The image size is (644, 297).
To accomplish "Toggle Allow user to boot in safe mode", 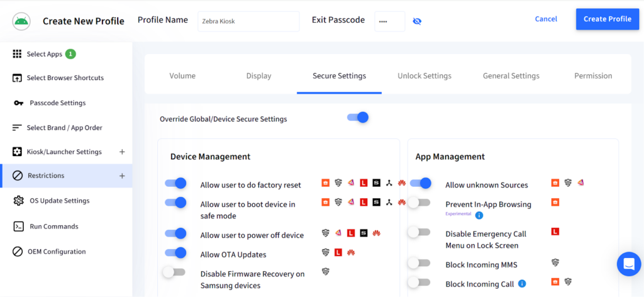I will click(x=176, y=203).
